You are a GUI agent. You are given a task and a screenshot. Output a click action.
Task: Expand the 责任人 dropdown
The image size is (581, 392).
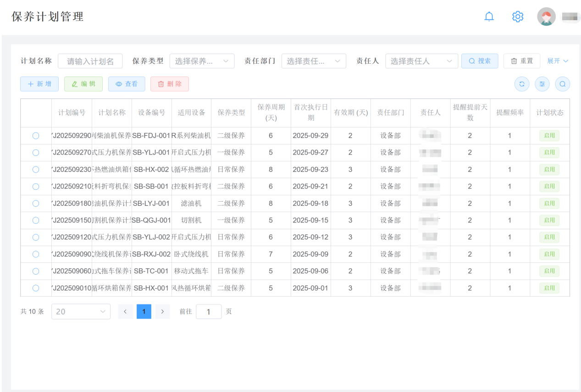421,61
